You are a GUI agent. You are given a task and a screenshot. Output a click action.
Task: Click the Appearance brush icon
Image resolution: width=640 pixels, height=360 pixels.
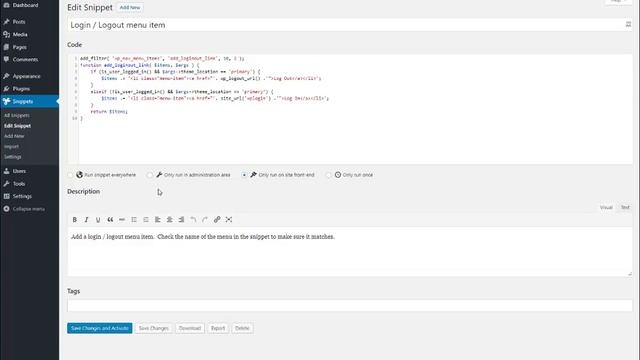[7, 76]
